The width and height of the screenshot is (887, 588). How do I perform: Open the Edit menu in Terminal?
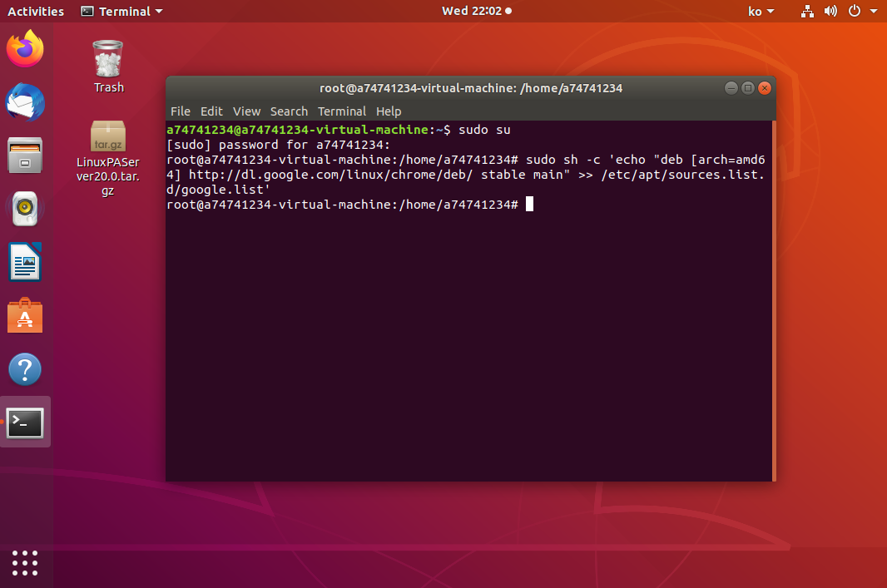[x=211, y=111]
